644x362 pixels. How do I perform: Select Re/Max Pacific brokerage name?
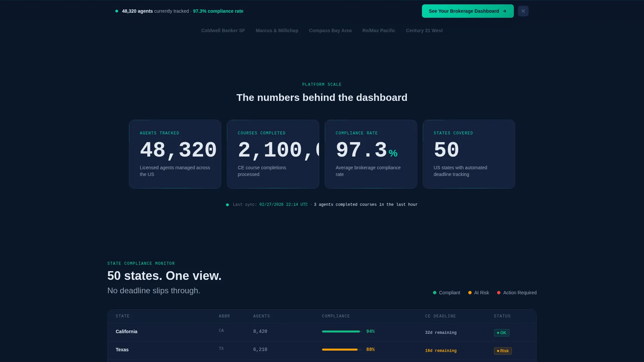point(379,31)
